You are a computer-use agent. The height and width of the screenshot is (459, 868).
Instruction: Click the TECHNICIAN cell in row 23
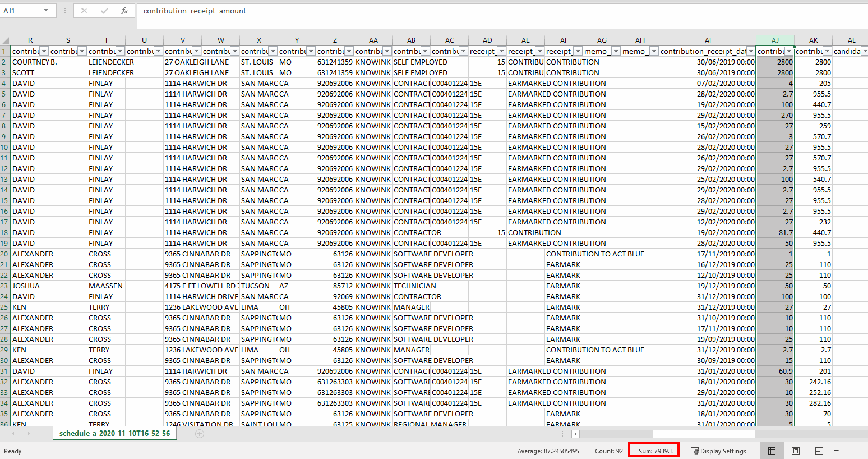[x=411, y=286]
